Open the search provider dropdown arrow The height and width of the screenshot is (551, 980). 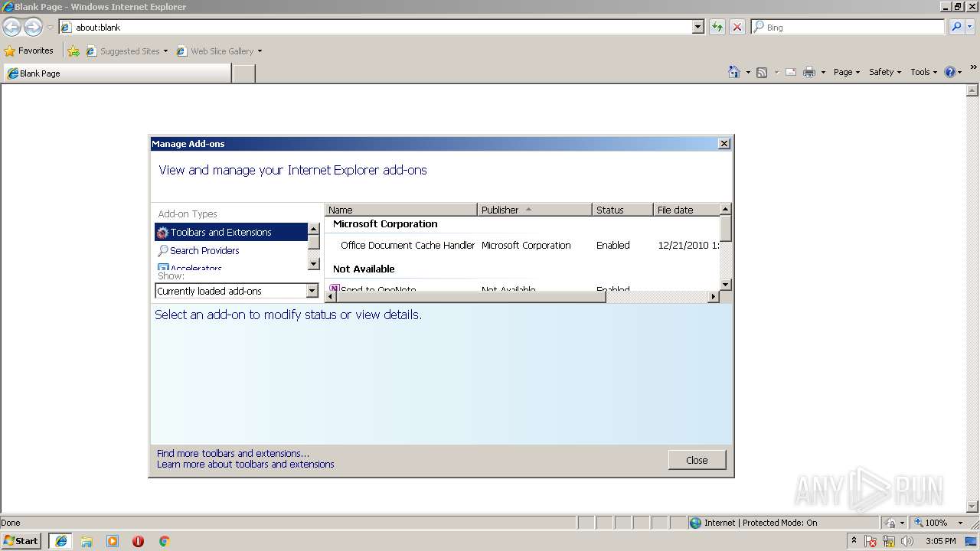click(971, 27)
